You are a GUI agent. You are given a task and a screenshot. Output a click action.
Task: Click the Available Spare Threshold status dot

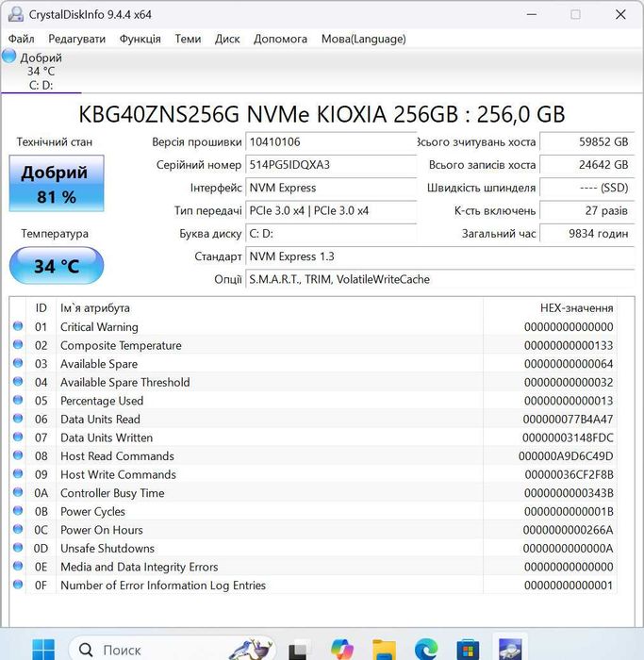point(18,382)
